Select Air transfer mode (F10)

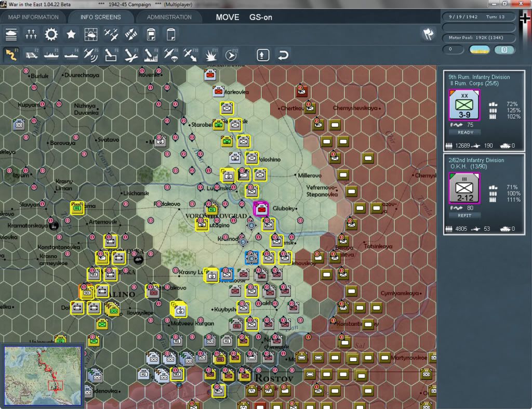pos(191,55)
